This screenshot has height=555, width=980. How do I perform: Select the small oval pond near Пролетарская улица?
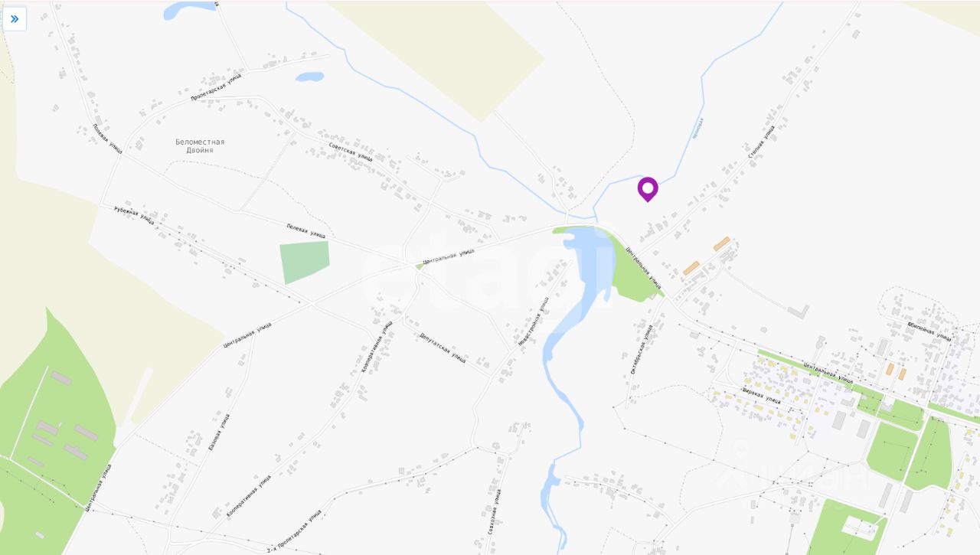pos(309,77)
